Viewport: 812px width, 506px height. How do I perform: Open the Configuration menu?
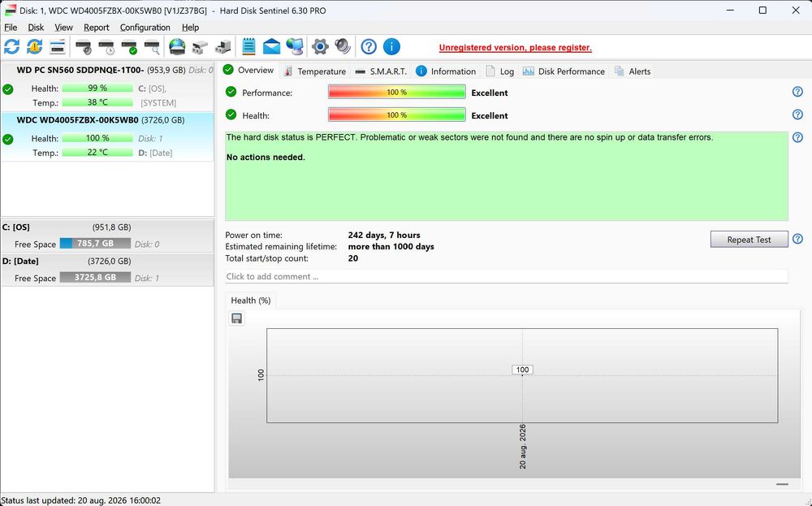click(x=145, y=28)
